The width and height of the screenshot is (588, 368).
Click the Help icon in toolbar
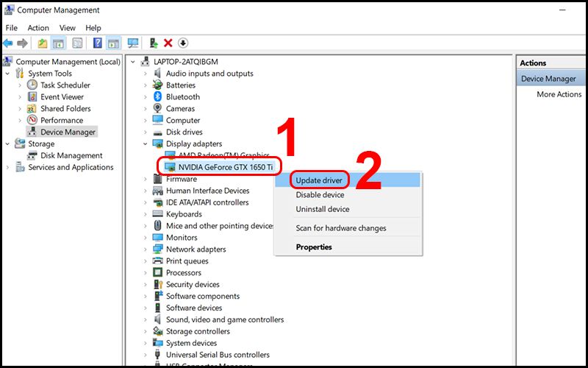click(x=97, y=43)
